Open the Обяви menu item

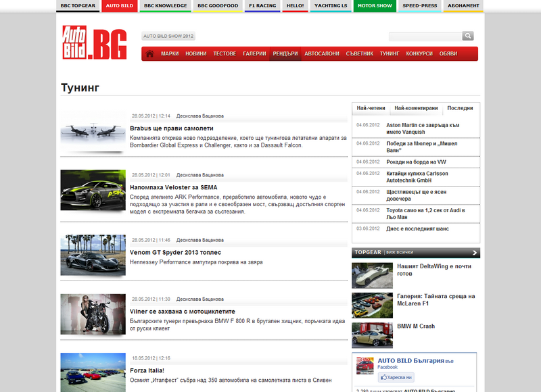point(448,54)
